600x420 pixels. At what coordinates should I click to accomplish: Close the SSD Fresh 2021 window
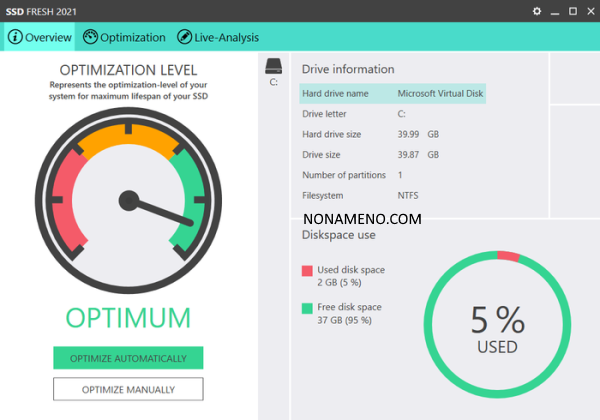pos(589,11)
